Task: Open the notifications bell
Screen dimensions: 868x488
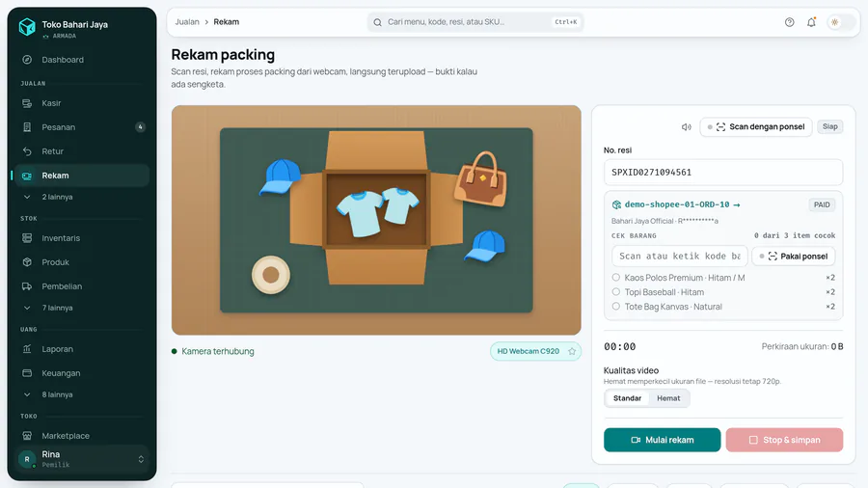Action: tap(811, 22)
